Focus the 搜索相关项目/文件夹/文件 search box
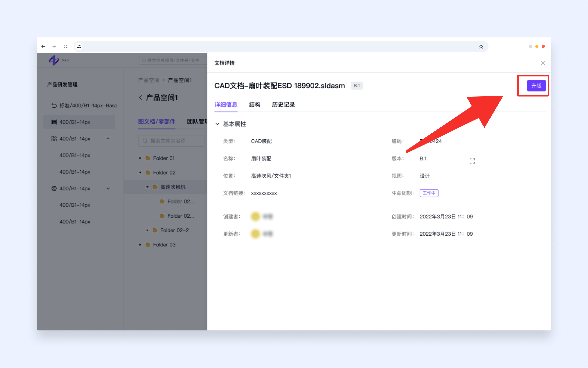The height and width of the screenshot is (368, 588). point(173,60)
